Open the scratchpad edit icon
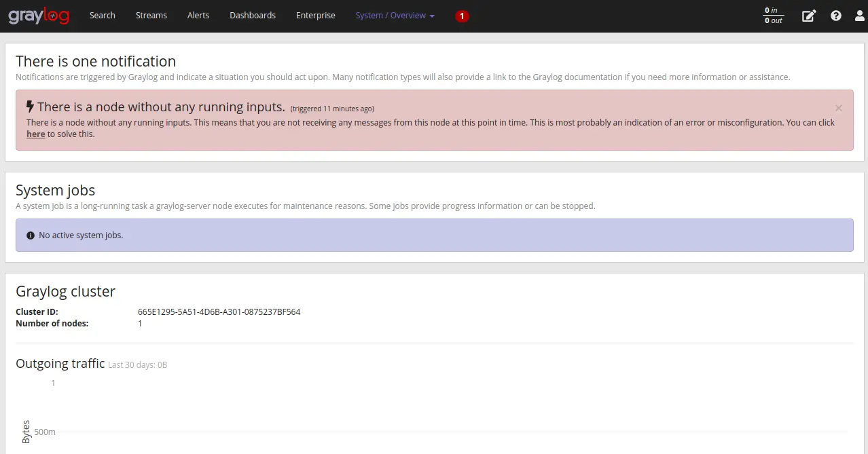Viewport: 868px width, 454px height. pyautogui.click(x=809, y=16)
